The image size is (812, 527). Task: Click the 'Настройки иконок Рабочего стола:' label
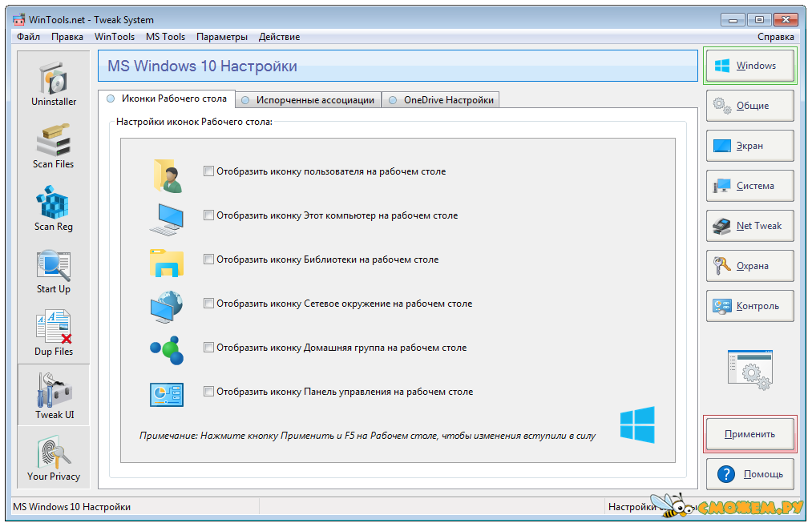194,122
